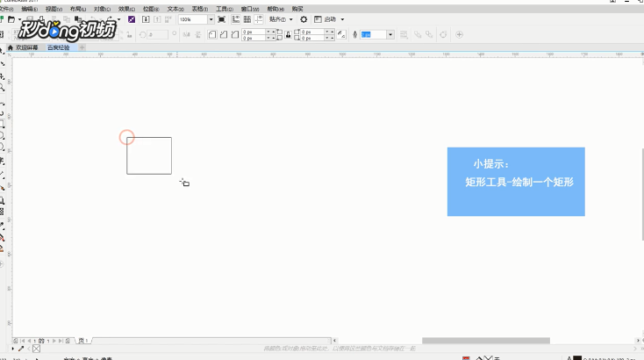The width and height of the screenshot is (644, 360).
Task: Open Options via the gear icon
Action: click(x=304, y=19)
